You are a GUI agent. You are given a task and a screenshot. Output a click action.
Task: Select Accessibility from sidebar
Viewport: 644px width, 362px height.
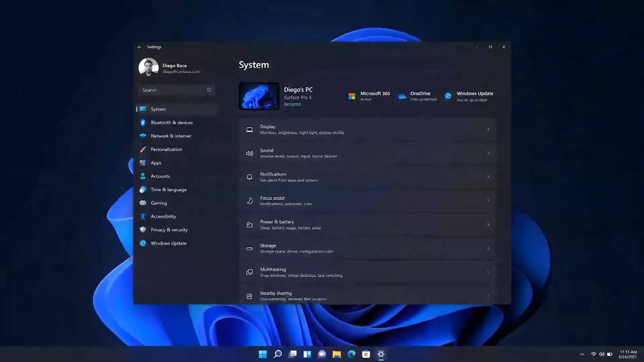[163, 216]
